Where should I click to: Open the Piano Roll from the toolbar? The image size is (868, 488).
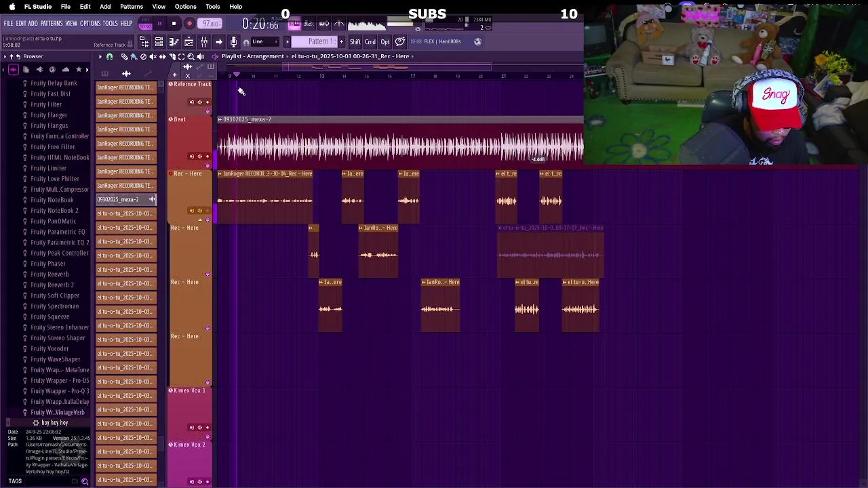(x=174, y=41)
